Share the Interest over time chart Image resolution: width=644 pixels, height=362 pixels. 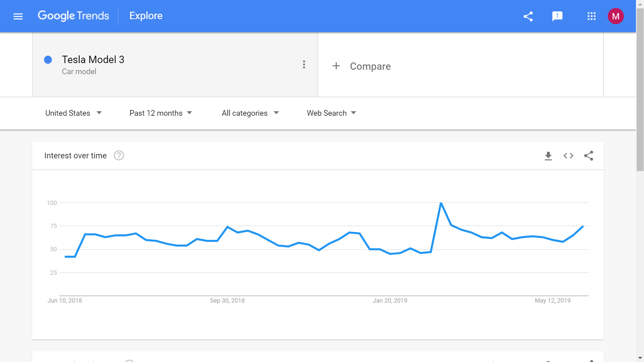click(x=589, y=156)
